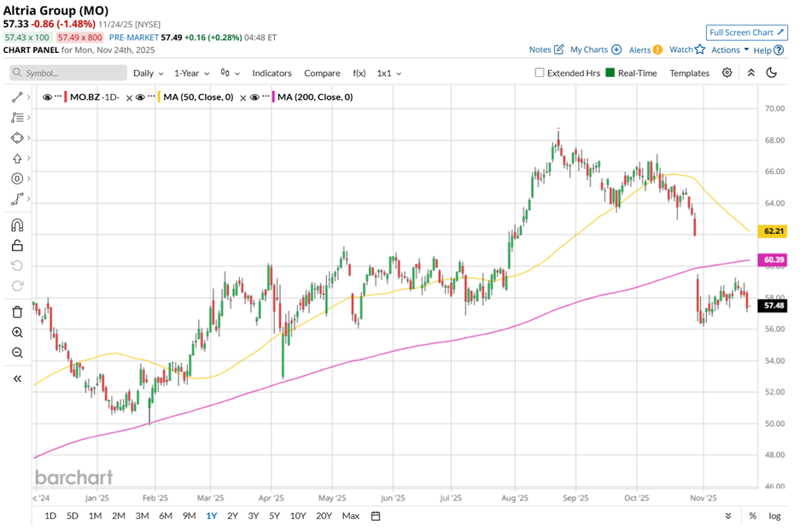Open the Indicators menu

272,73
